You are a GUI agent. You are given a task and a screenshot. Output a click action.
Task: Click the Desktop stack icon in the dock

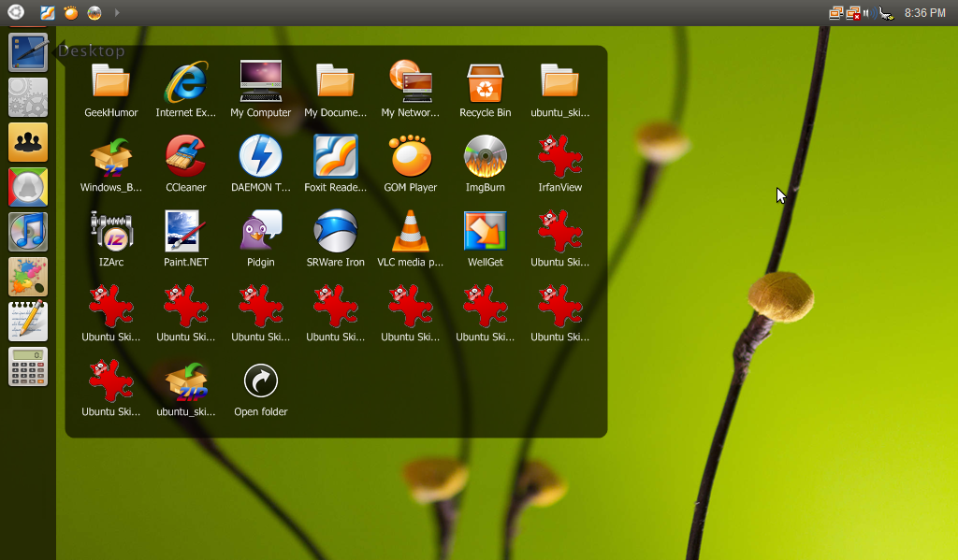pos(28,53)
